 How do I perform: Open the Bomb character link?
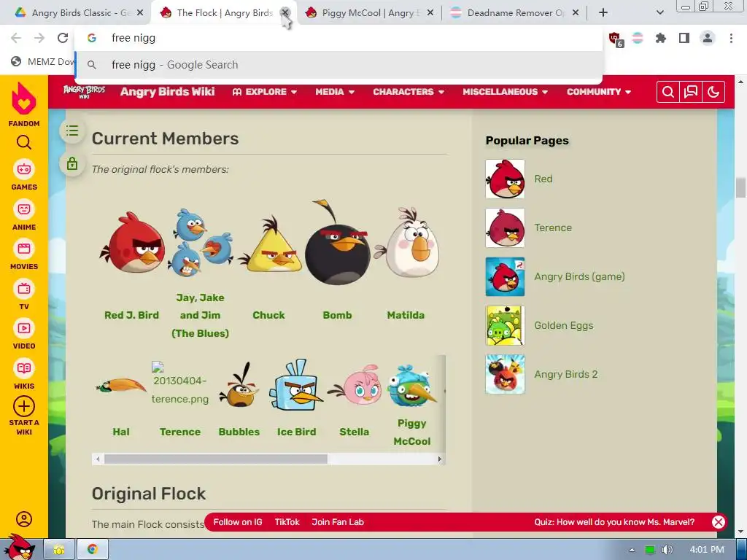pyautogui.click(x=337, y=315)
